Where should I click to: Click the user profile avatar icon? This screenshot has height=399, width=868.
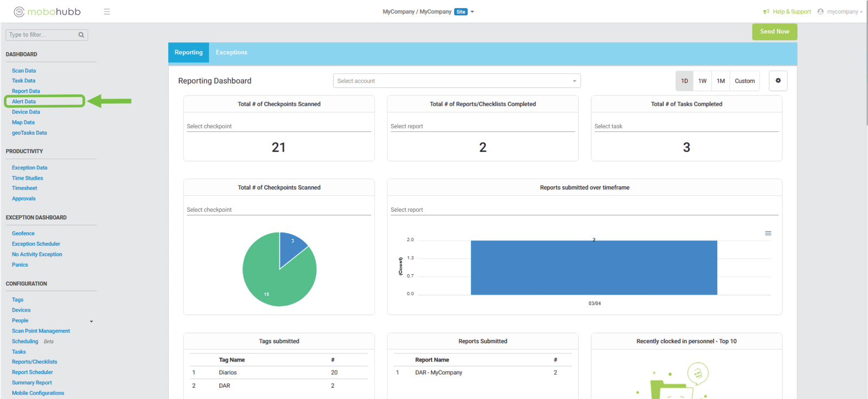click(820, 11)
